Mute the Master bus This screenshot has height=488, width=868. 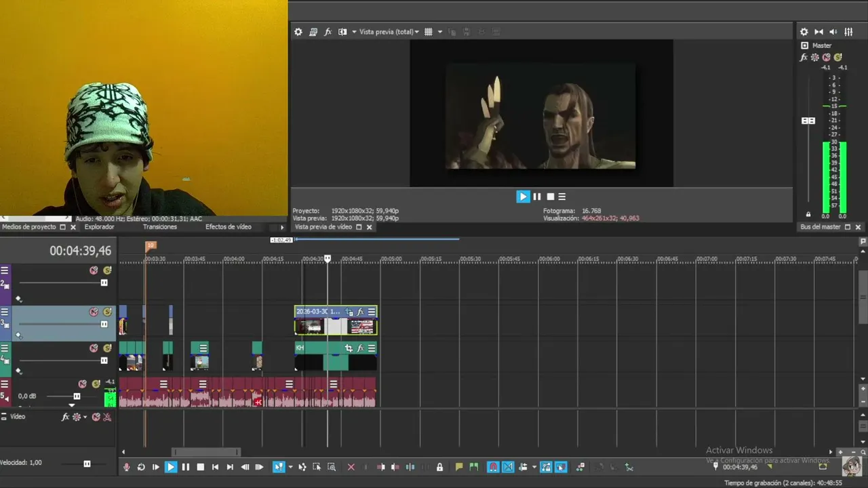tap(826, 58)
